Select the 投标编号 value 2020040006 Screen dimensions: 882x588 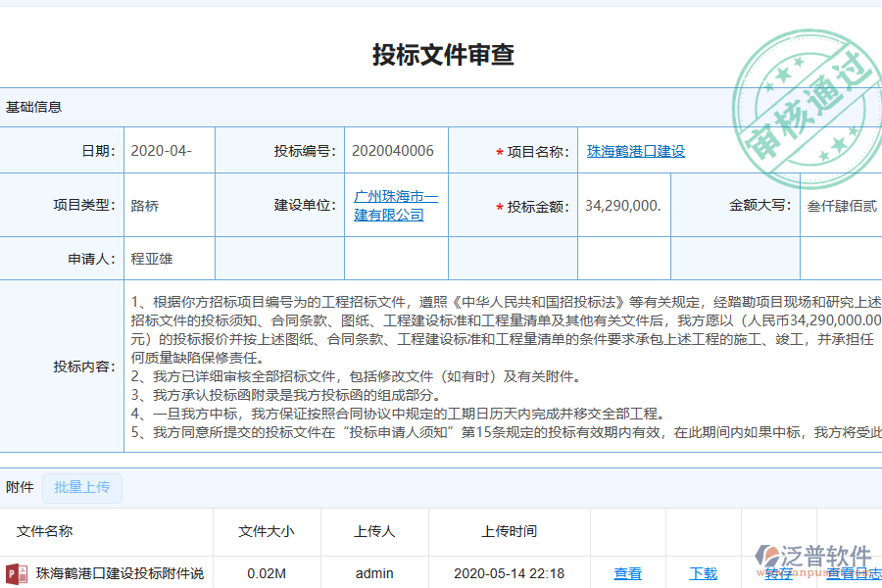395,151
